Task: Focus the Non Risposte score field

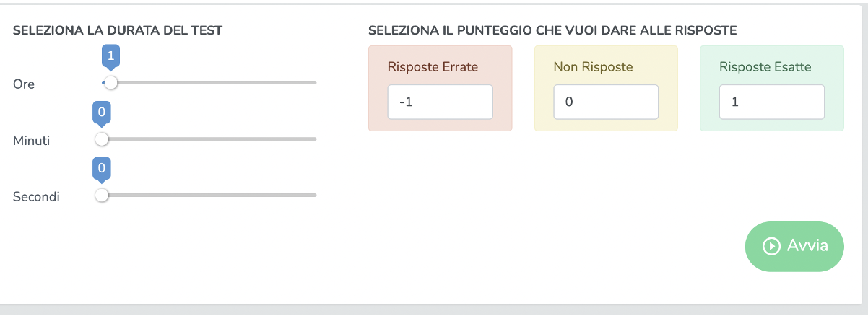Action: click(x=606, y=102)
